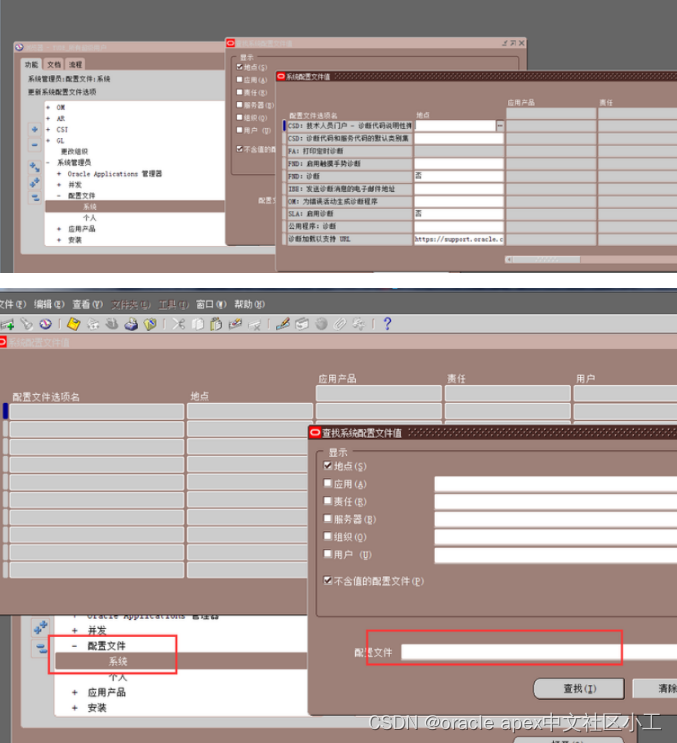677x743 pixels.
Task: Click the Cut scissors toolbar icon
Action: (178, 324)
